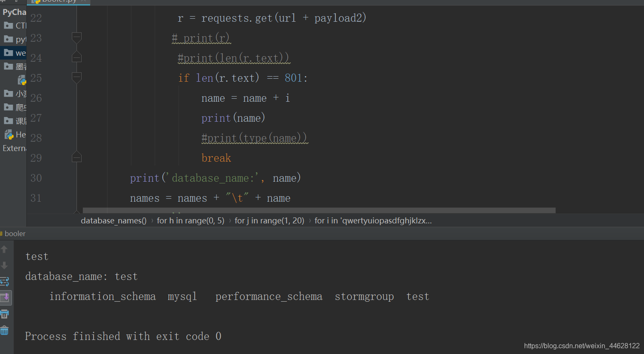This screenshot has width=644, height=354.
Task: Click the 'break' keyword on line 29
Action: pyautogui.click(x=216, y=158)
